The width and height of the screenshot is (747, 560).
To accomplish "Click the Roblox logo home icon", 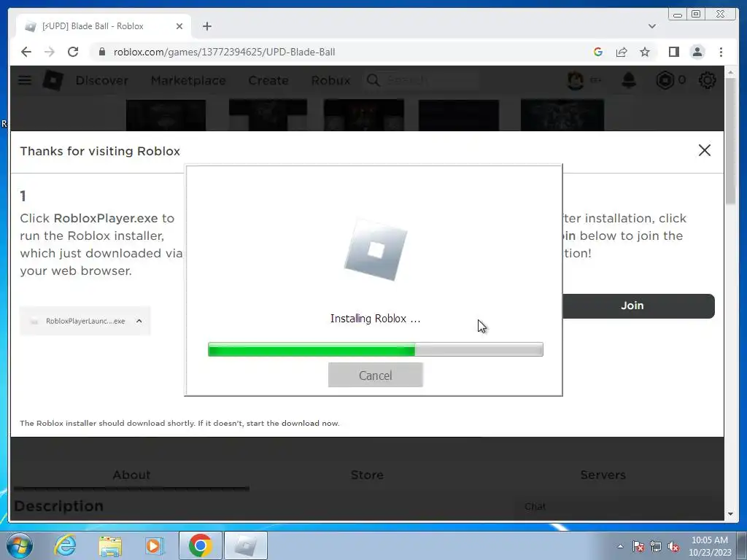I will pyautogui.click(x=53, y=80).
